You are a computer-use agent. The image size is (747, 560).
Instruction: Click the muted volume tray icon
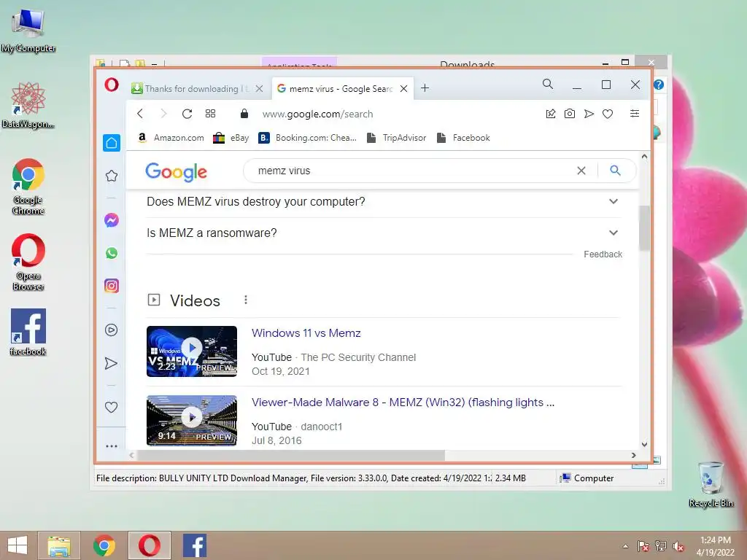678,546
